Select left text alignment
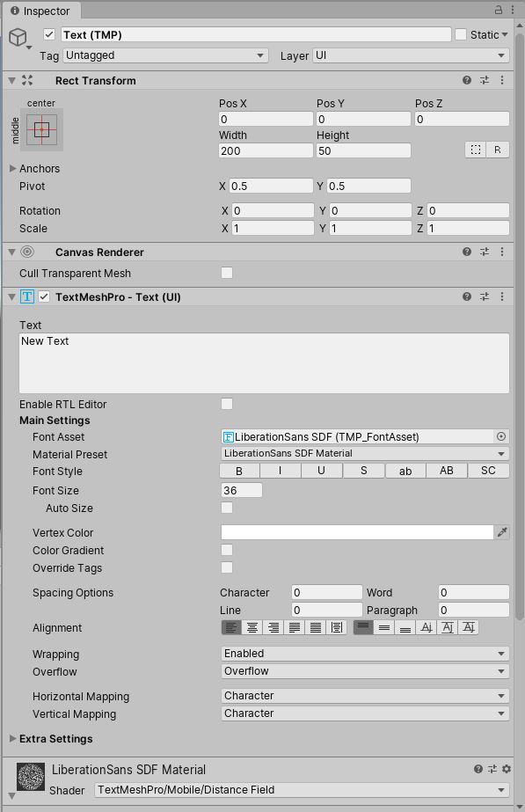525x812 pixels. point(231,627)
